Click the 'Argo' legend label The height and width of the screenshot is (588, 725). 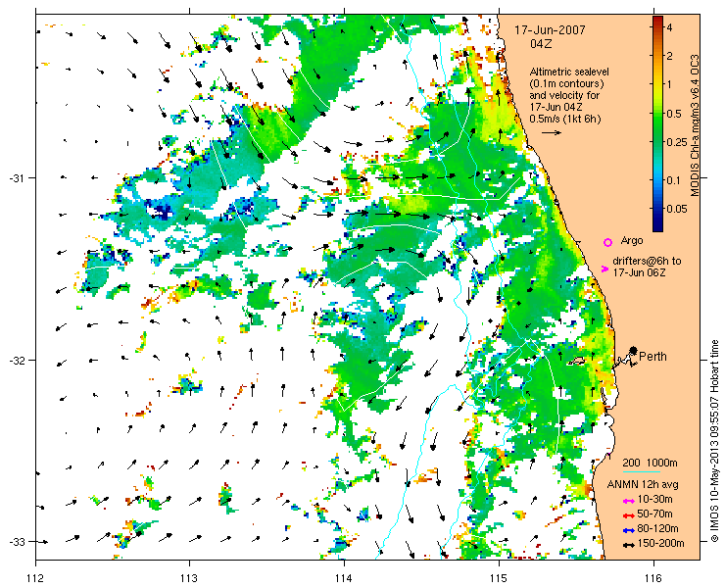pyautogui.click(x=632, y=240)
